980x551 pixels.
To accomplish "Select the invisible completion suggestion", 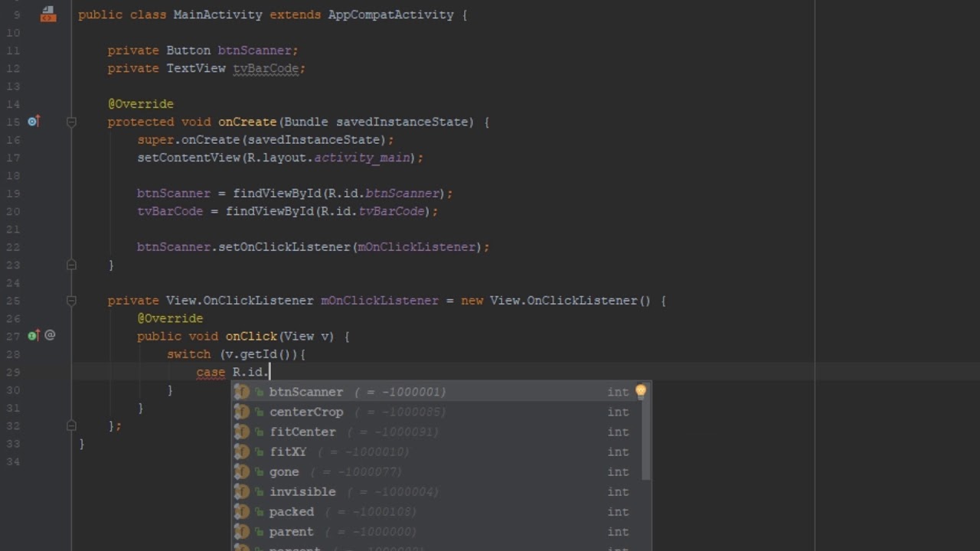I will click(x=436, y=491).
